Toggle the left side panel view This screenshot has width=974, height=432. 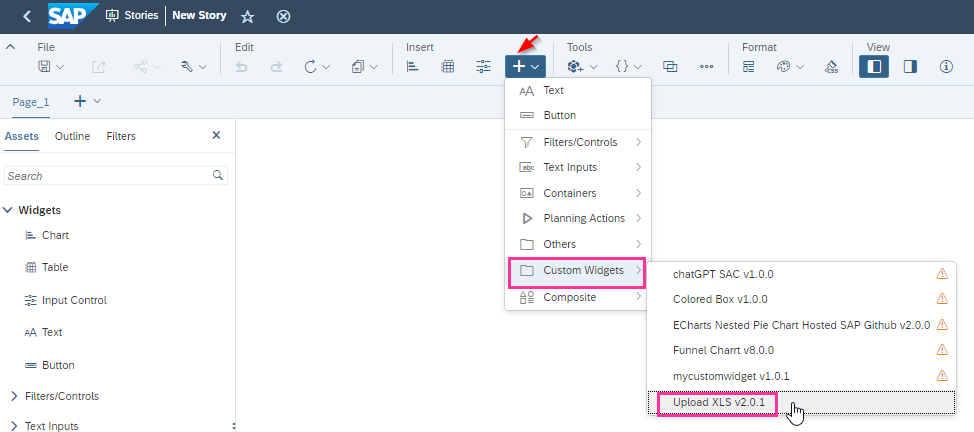click(x=874, y=67)
